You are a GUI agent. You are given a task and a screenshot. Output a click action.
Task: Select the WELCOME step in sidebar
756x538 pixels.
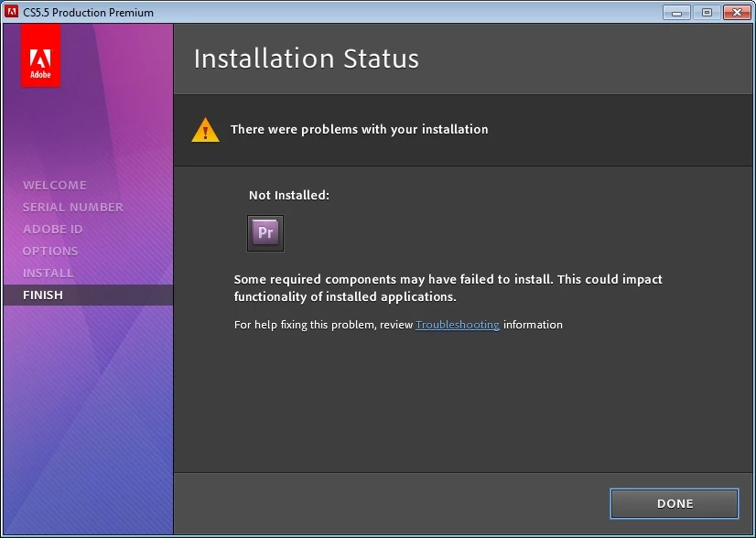click(55, 185)
